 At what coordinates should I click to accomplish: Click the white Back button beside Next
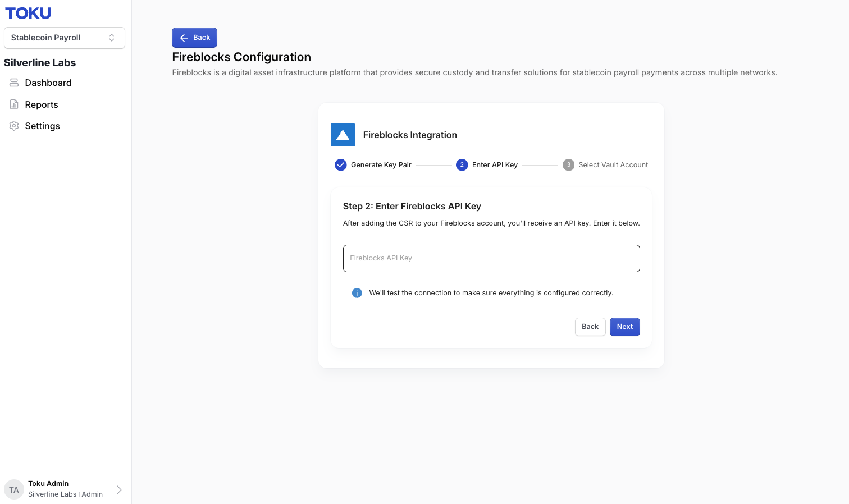pyautogui.click(x=590, y=327)
